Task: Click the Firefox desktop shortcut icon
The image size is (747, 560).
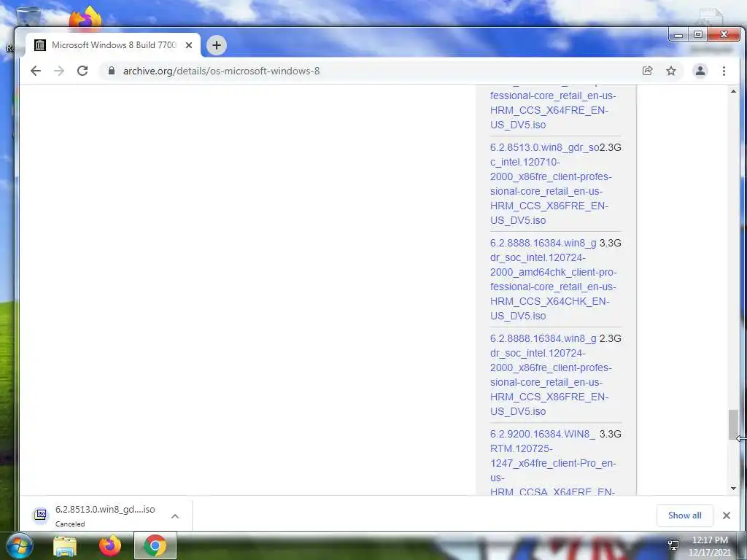Action: click(85, 17)
